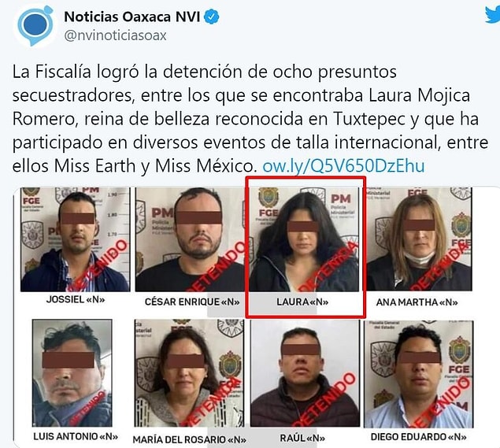Click the ANA MARTHA «N» caption
Screen dimensions: 500x448
(417, 302)
